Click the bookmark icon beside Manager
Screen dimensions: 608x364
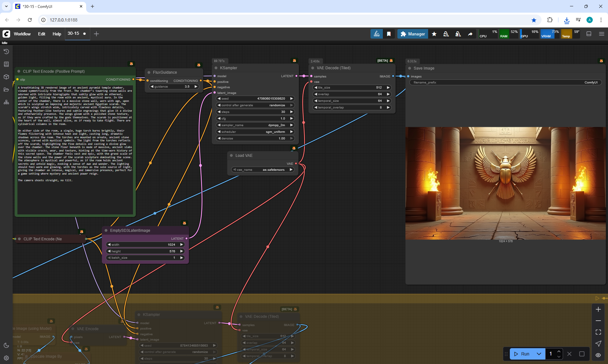click(389, 34)
